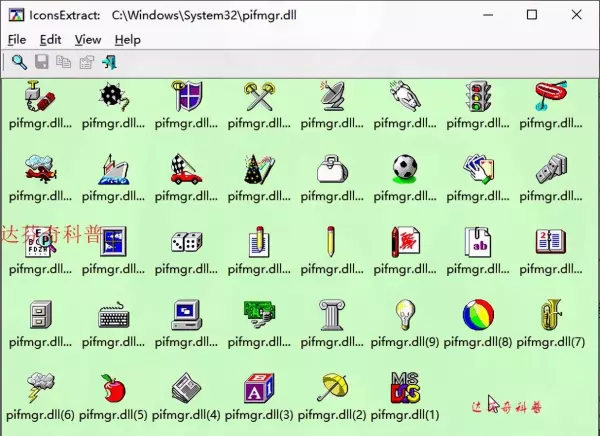Select the yellow umbrella icon pifmgr.dll(2)
The width and height of the screenshot is (600, 436).
(332, 387)
